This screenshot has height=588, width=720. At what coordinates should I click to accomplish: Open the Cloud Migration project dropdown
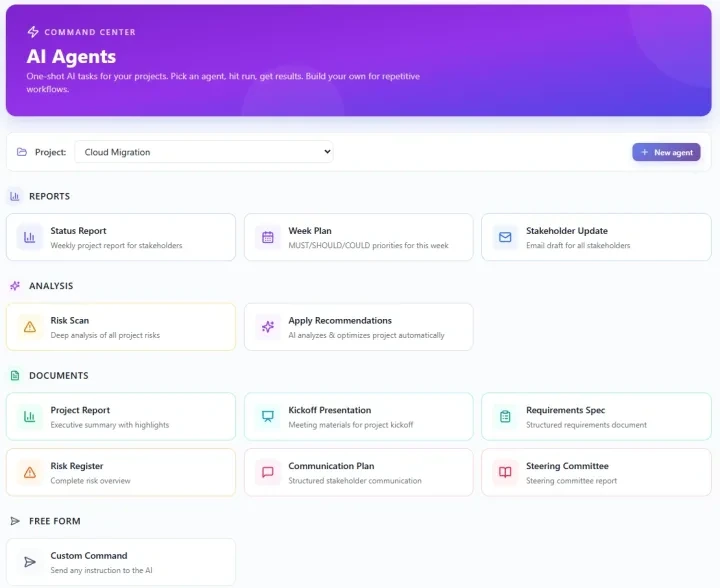click(x=204, y=152)
